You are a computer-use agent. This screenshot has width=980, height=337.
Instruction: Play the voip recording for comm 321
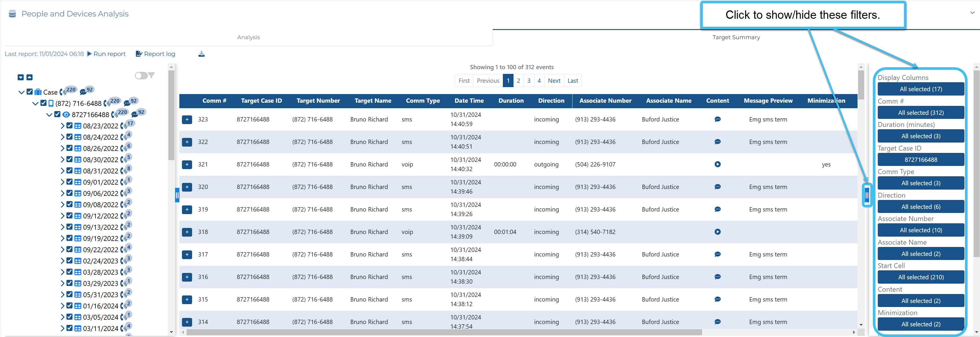[x=717, y=164]
